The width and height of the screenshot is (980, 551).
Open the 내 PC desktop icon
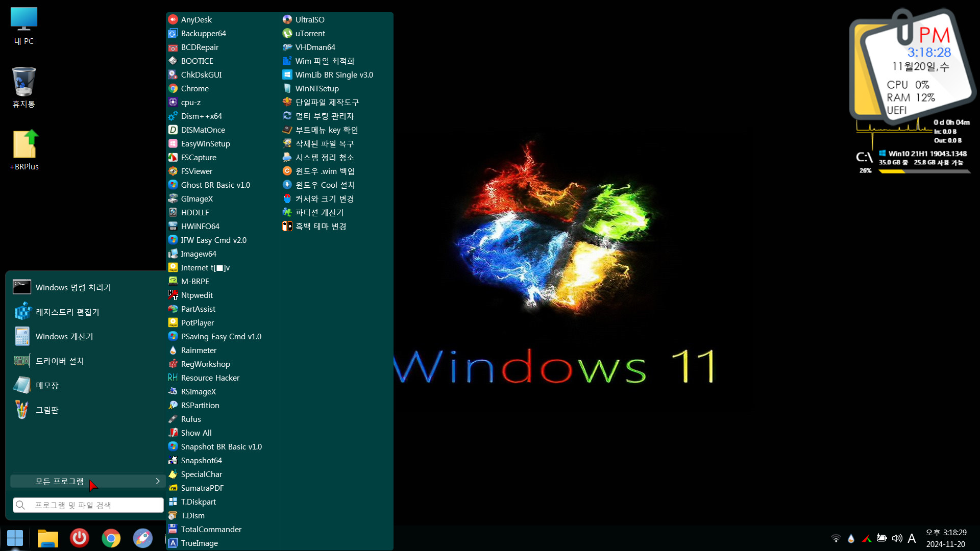pos(24,26)
